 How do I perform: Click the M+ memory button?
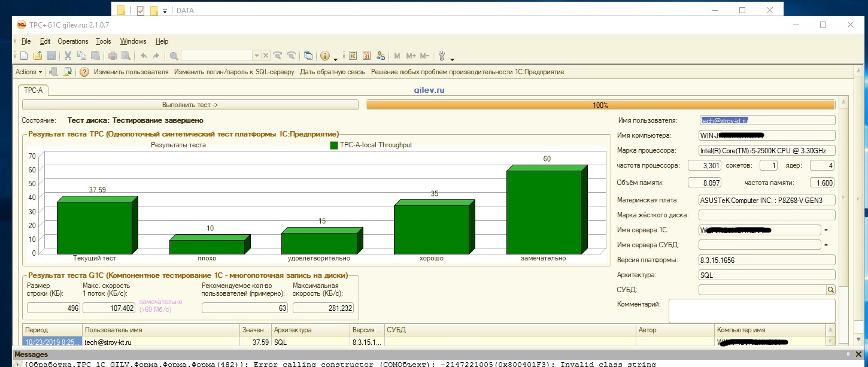coord(411,56)
